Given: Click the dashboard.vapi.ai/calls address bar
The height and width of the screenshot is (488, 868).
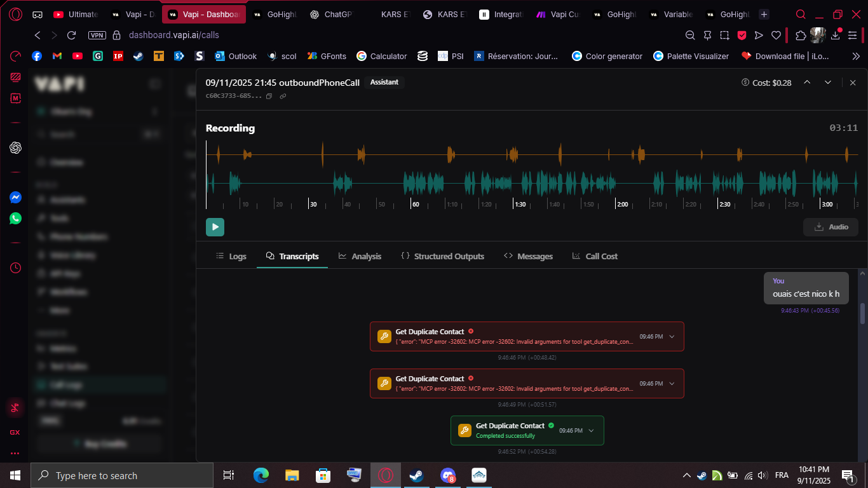Looking at the screenshot, I should (173, 36).
